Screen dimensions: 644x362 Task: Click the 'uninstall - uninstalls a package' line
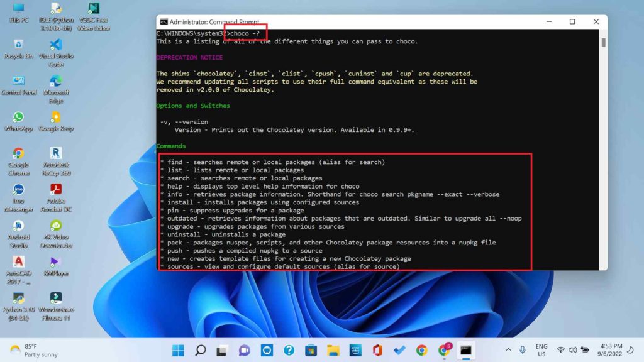[223, 235]
